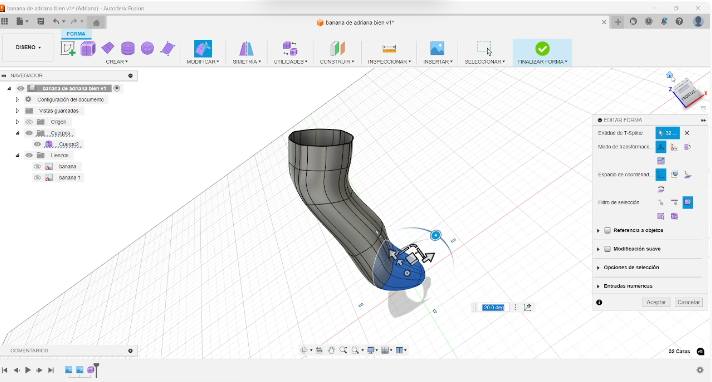
Task: Select the Plane primitive tool
Action: point(108,48)
